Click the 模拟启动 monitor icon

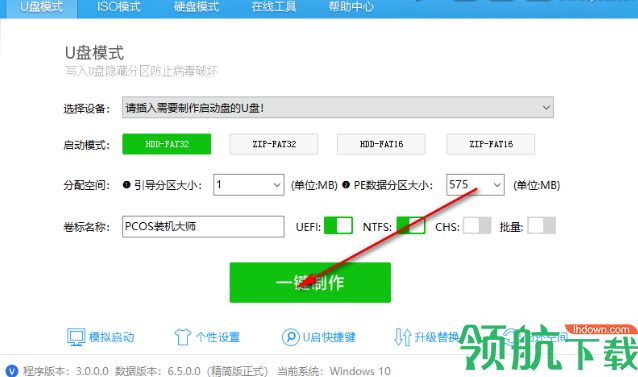click(76, 337)
